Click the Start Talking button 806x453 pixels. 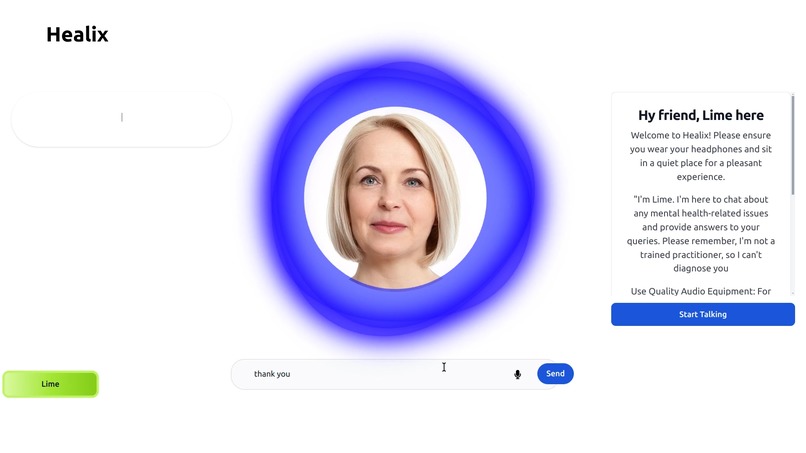703,314
